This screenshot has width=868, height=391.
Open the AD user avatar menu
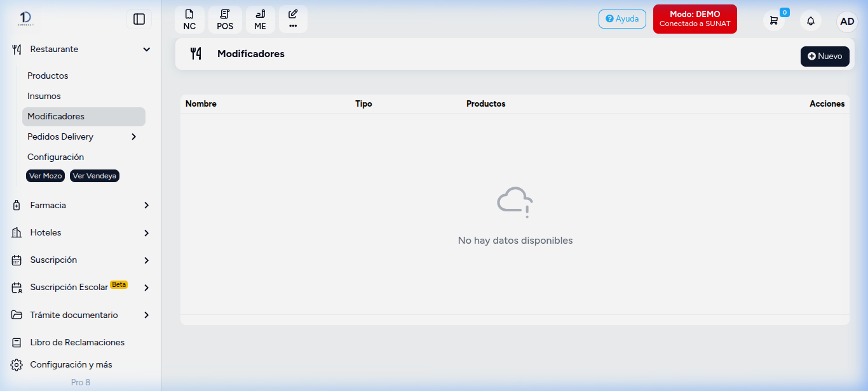pos(847,21)
